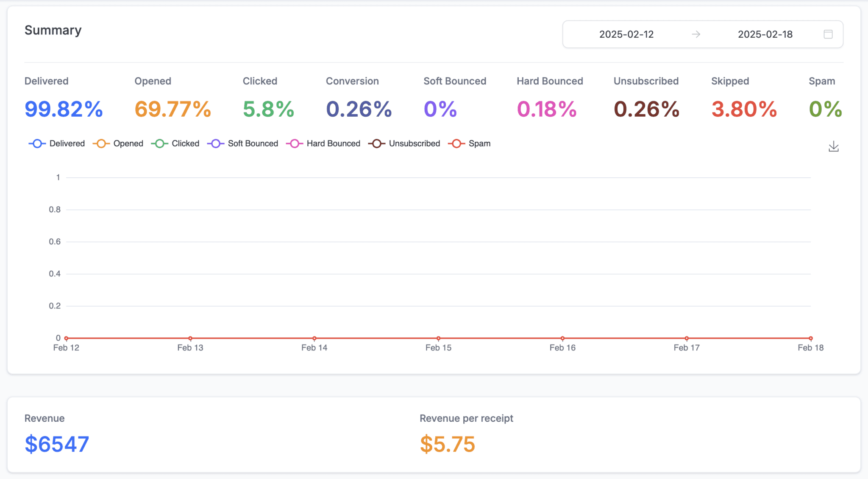
Task: Click the Delivered 99.82% metric
Action: (x=64, y=109)
